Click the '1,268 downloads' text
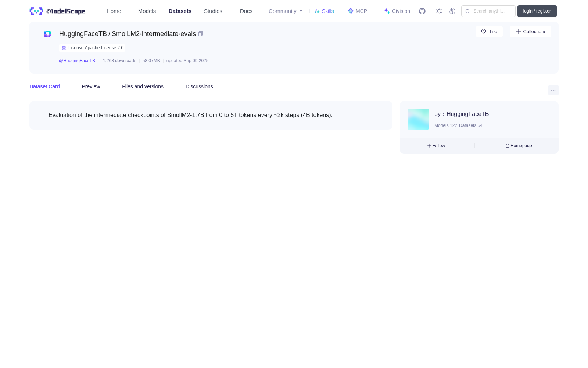This screenshot has width=588, height=368. tap(119, 61)
